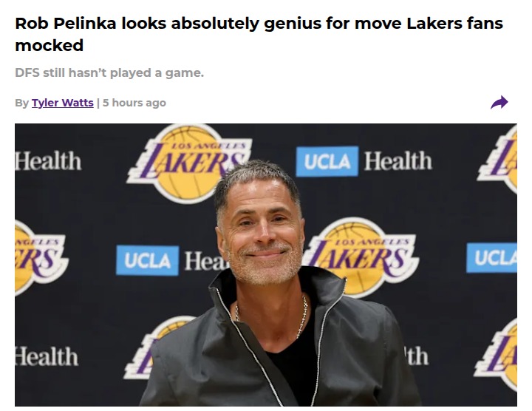The width and height of the screenshot is (532, 411).
Task: Select the "DFS still hasn't played" subheading
Action: click(109, 72)
